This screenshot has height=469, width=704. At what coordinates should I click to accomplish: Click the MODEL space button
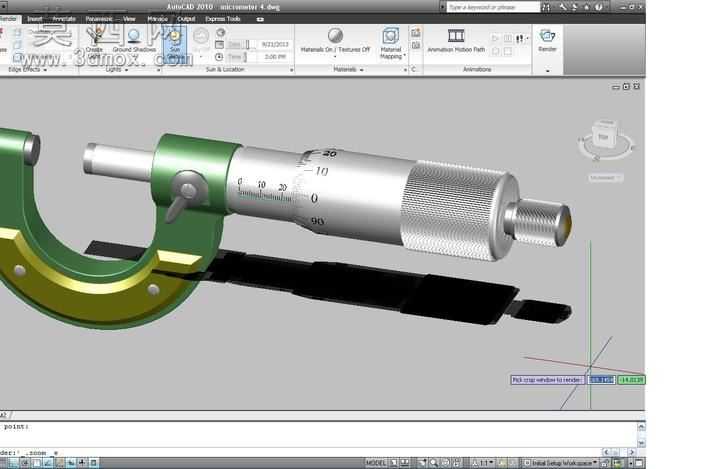point(375,462)
